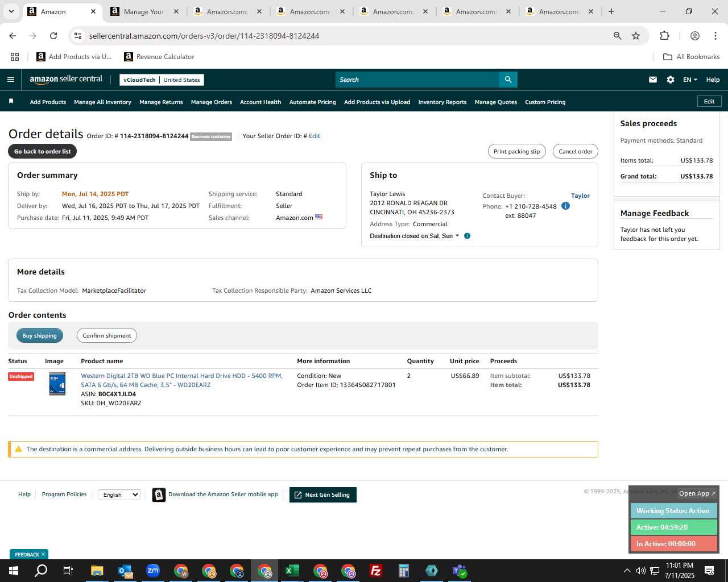
Task: Open the Calculator app from the taskbar
Action: tap(404, 571)
